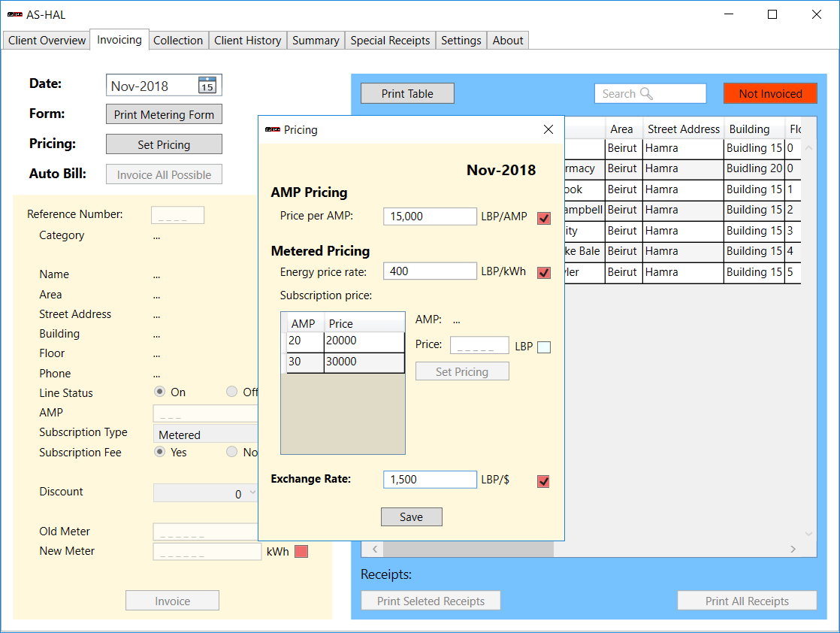Select Line Status On radio button
The width and height of the screenshot is (840, 633).
point(159,391)
